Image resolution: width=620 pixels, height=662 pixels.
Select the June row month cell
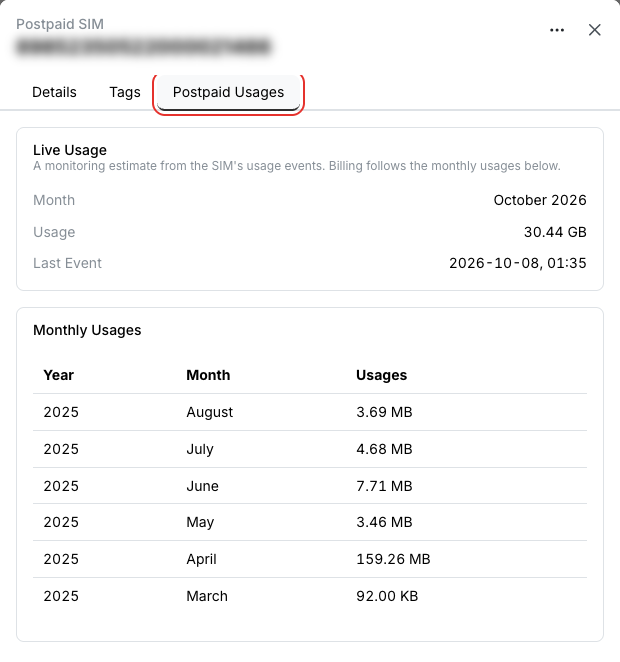(203, 486)
